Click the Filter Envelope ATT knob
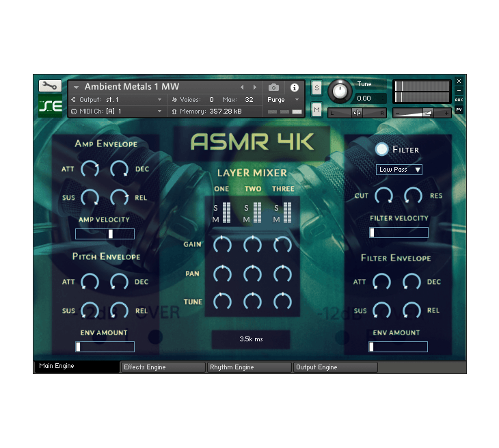The width and height of the screenshot is (499, 448). point(381,282)
